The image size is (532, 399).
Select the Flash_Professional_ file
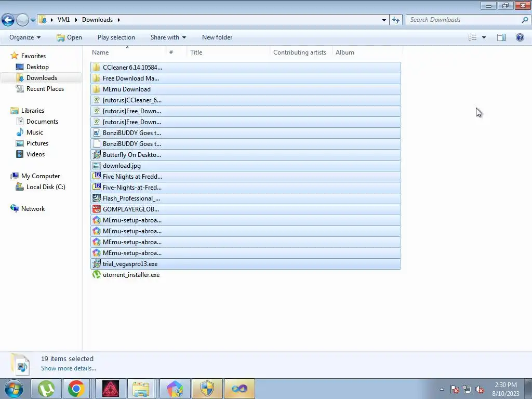tap(246, 198)
